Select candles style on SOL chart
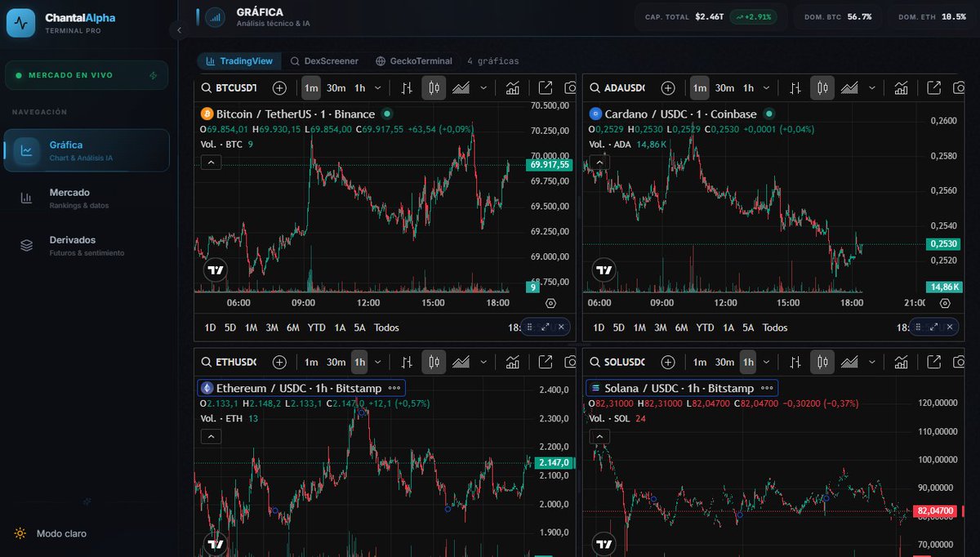This screenshot has height=557, width=980. 823,362
